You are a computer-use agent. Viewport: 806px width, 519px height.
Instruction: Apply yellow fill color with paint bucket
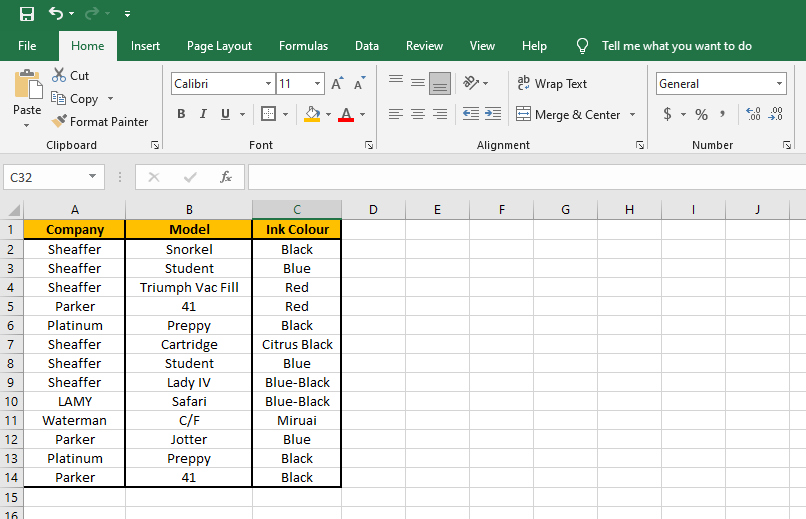(x=312, y=114)
